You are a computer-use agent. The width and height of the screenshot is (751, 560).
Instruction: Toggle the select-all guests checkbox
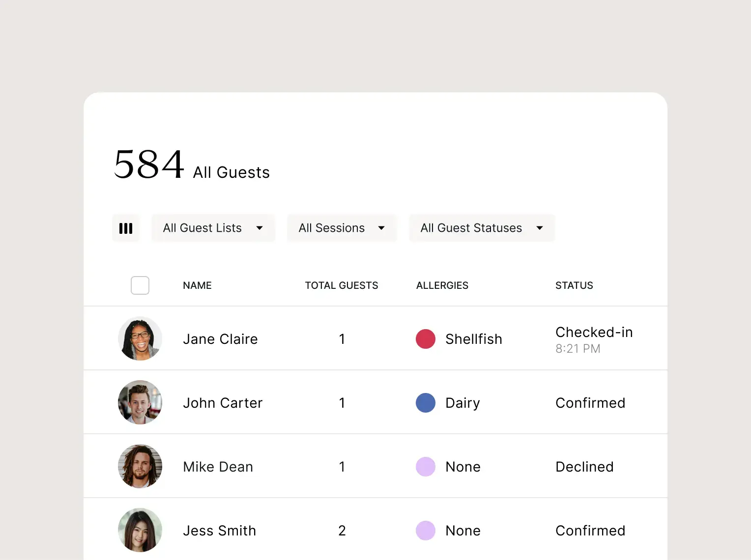[x=140, y=285]
